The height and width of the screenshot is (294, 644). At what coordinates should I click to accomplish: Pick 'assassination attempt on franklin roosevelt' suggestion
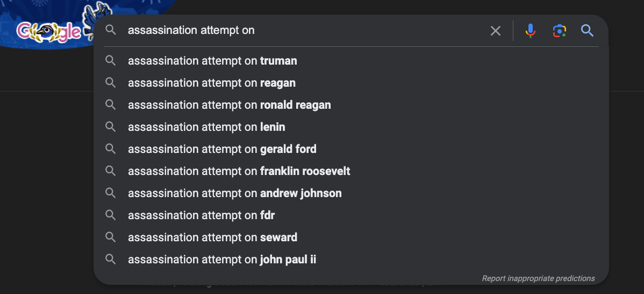[x=351, y=171]
